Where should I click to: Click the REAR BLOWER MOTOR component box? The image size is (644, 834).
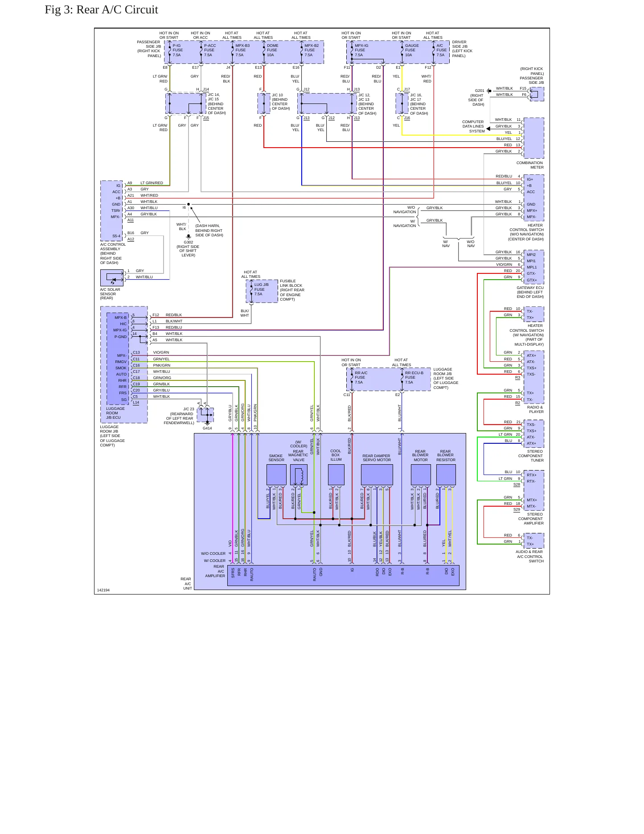[420, 475]
